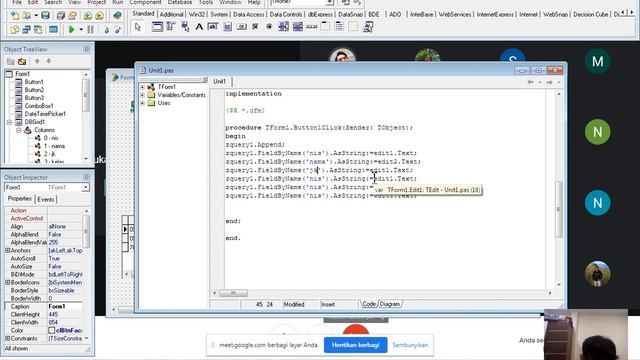Image resolution: width=640 pixels, height=360 pixels.
Task: Click the Add file to project icon
Action: pyautogui.click(x=88, y=16)
